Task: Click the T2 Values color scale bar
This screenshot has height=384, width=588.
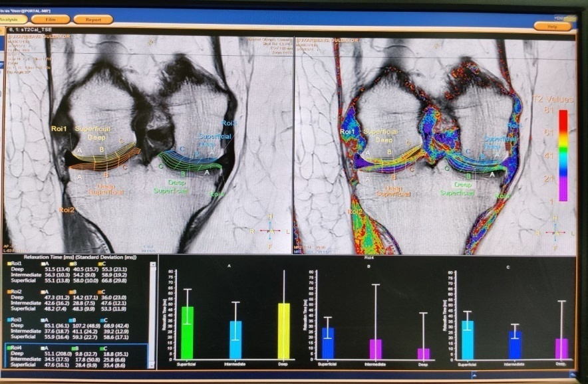Action: (x=563, y=155)
